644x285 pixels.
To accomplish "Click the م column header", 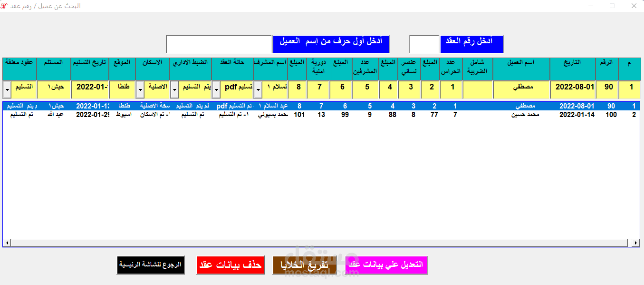I will click(629, 69).
